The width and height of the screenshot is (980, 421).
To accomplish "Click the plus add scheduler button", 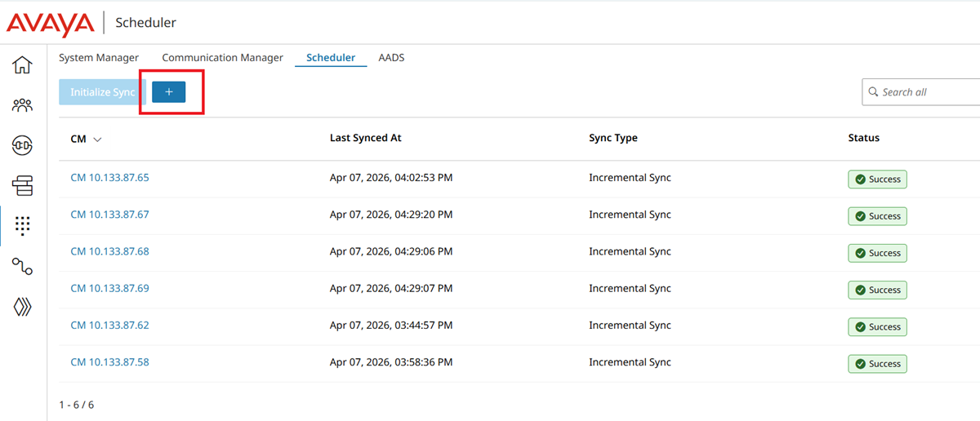I will pyautogui.click(x=169, y=92).
